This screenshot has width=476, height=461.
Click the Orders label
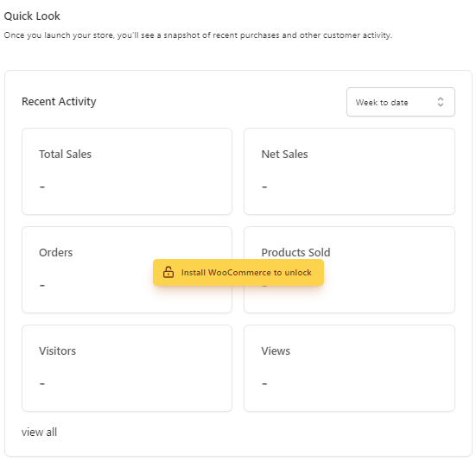[56, 252]
